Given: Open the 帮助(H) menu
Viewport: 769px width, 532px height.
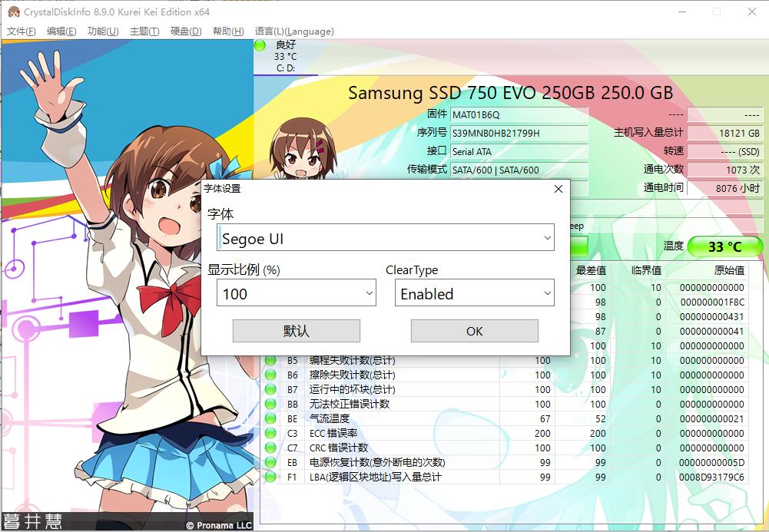Looking at the screenshot, I should pyautogui.click(x=228, y=31).
